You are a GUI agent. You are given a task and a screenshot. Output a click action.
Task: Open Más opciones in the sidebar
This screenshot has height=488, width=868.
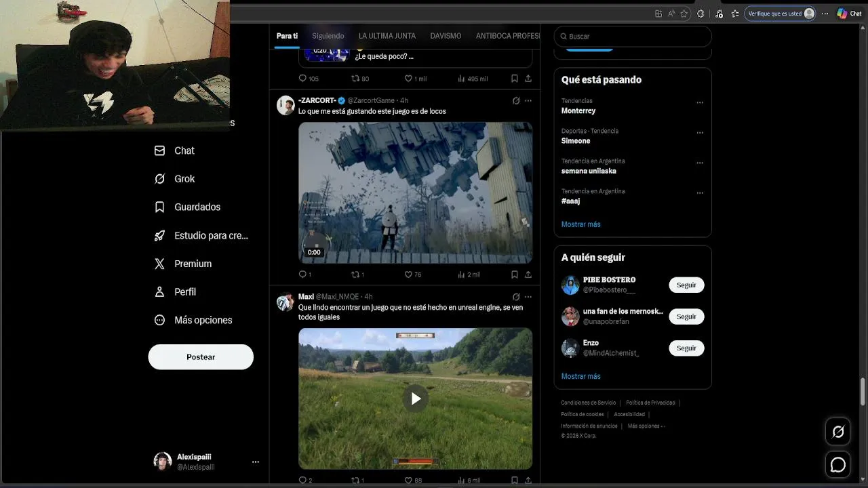click(193, 320)
